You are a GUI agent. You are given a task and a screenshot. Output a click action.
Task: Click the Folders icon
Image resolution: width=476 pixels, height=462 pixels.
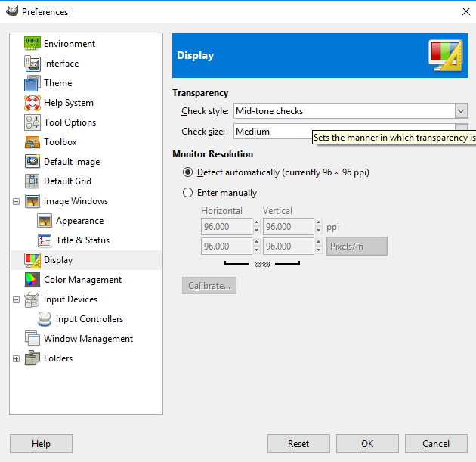(32, 358)
